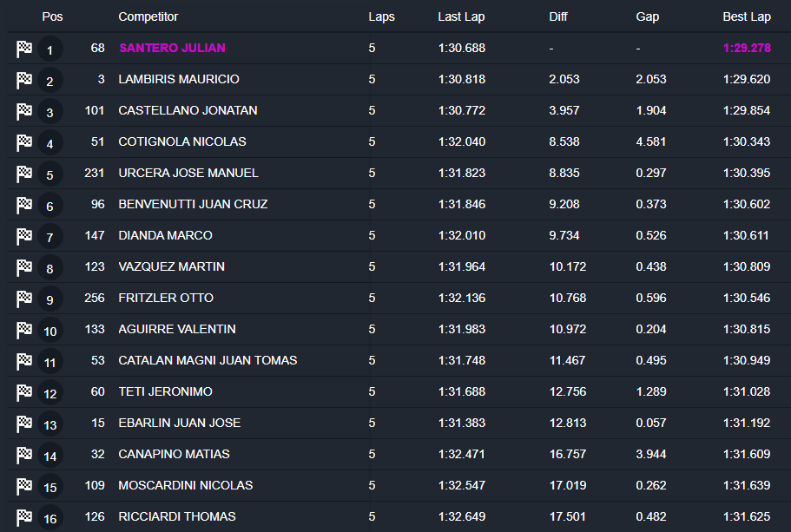Select CASTELLANO JONATAN competitor name

point(188,110)
